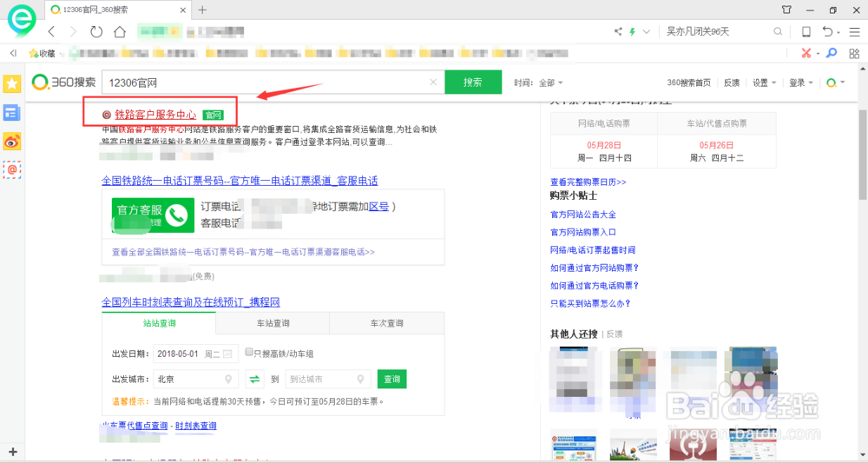868x463 pixels.
Task: Open sidebar Weibo icon
Action: click(x=11, y=142)
